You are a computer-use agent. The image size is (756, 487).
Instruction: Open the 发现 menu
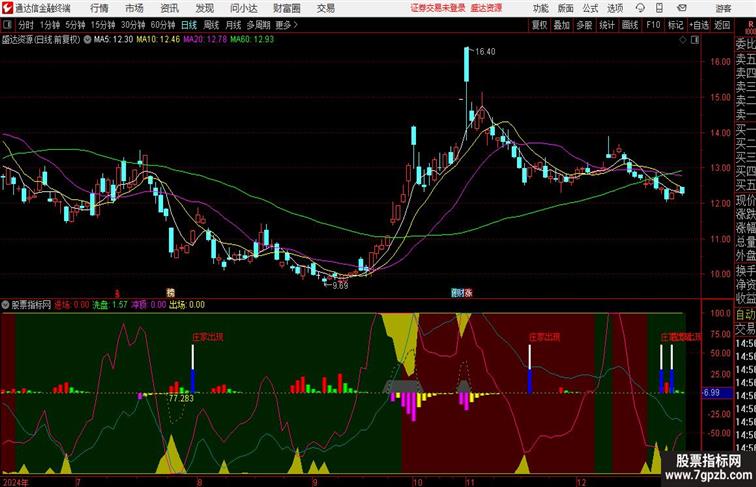pyautogui.click(x=204, y=8)
